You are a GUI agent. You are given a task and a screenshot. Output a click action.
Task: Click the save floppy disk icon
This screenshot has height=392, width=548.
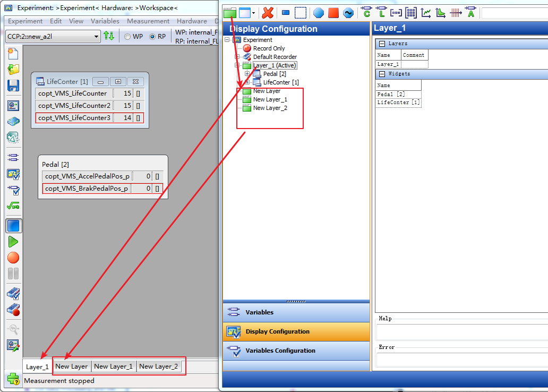13,86
